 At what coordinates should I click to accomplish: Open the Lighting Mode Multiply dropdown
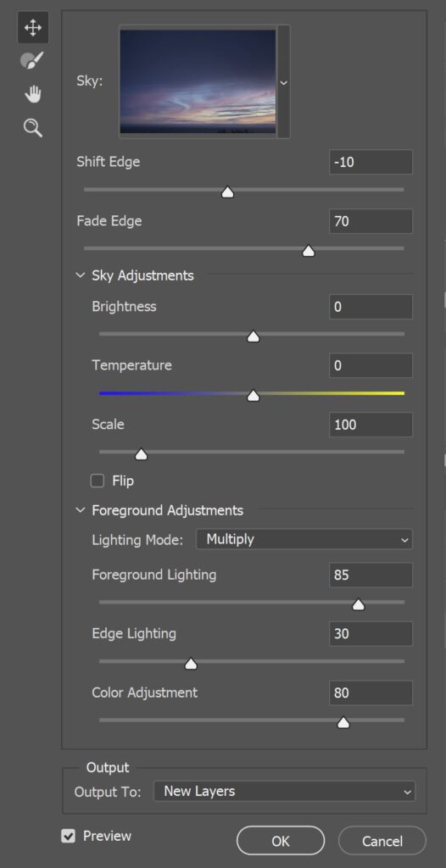pos(304,539)
